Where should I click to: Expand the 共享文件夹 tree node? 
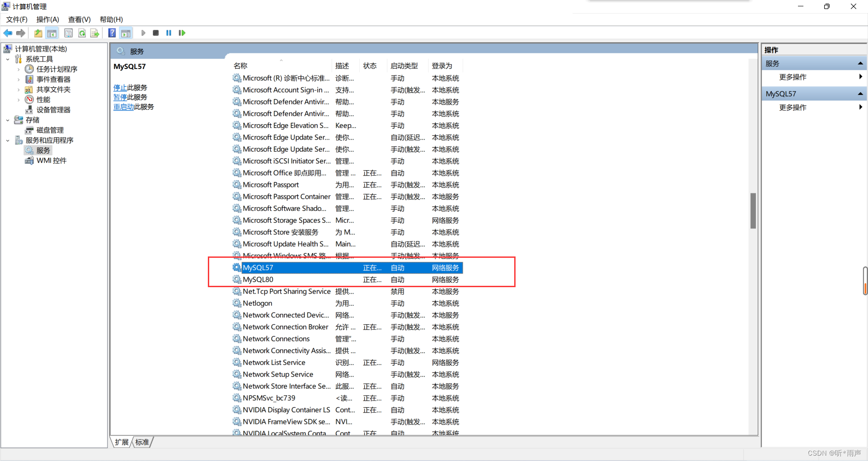click(19, 89)
